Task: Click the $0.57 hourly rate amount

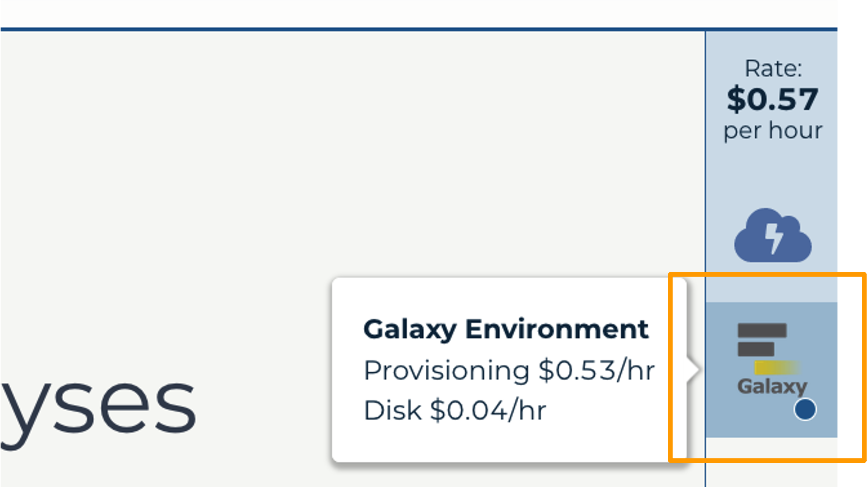Action: [x=772, y=99]
